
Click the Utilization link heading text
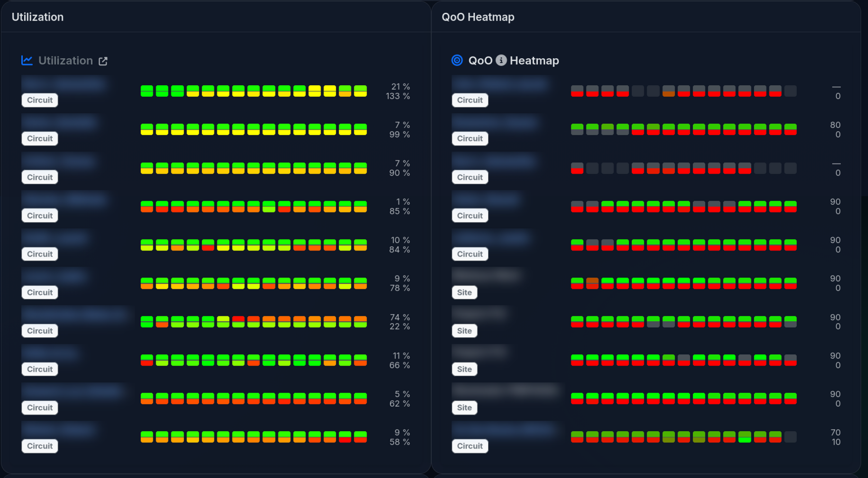[65, 61]
